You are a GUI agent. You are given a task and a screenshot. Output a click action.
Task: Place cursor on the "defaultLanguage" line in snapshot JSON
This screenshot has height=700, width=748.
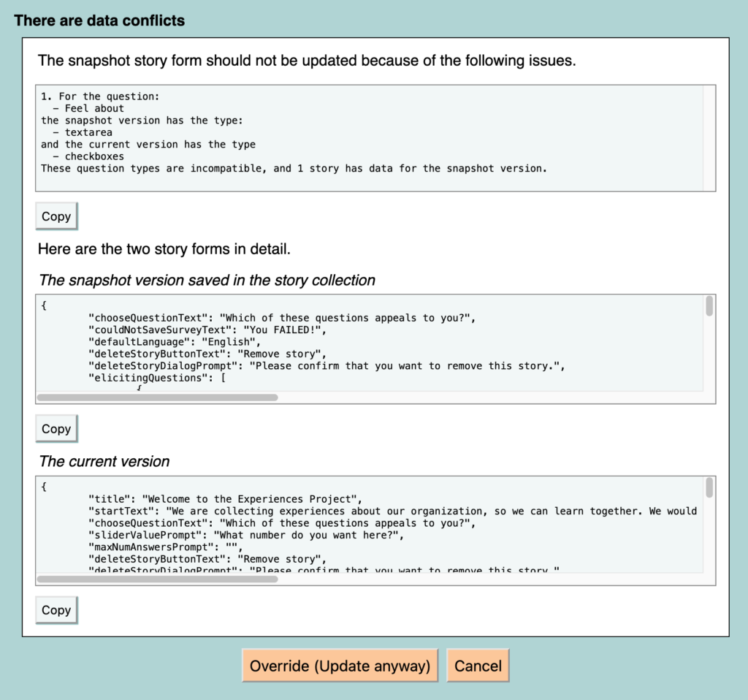tap(174, 341)
